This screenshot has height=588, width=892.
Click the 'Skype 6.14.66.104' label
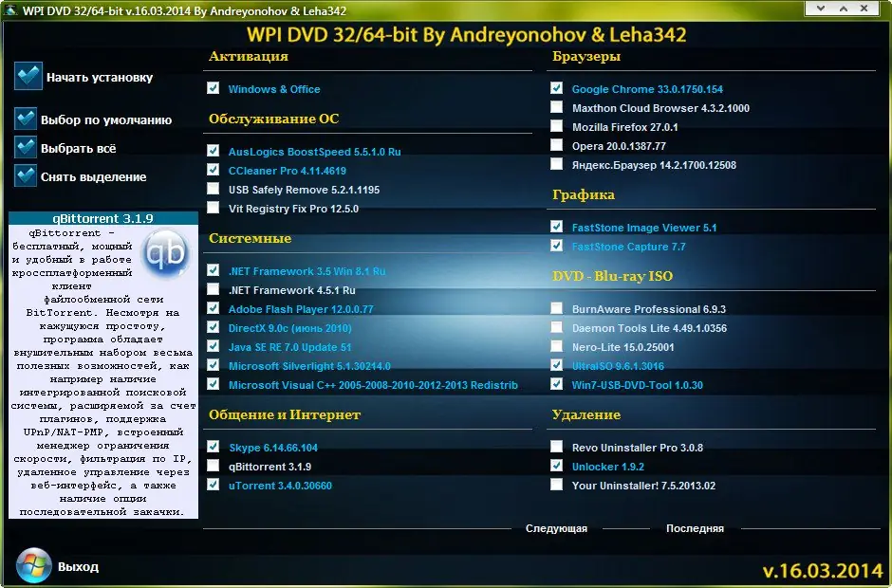(273, 448)
